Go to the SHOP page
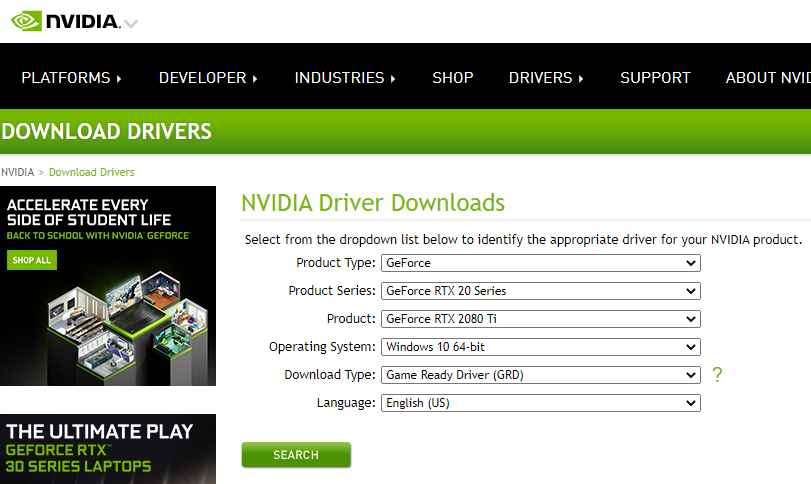 coord(453,78)
